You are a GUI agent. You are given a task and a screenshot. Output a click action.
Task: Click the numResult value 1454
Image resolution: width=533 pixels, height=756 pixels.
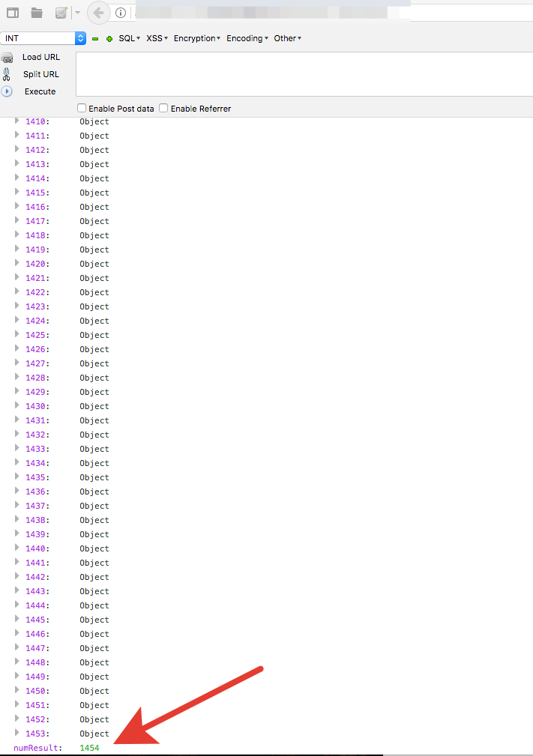89,748
